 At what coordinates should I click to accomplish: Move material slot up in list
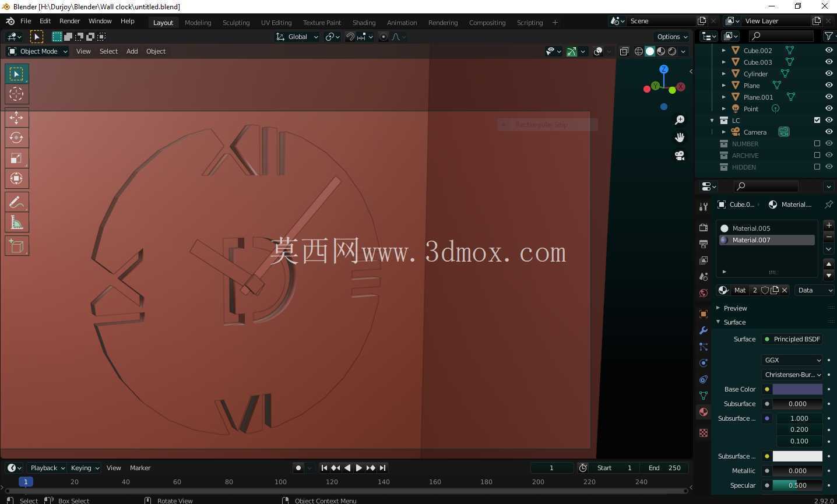click(829, 264)
